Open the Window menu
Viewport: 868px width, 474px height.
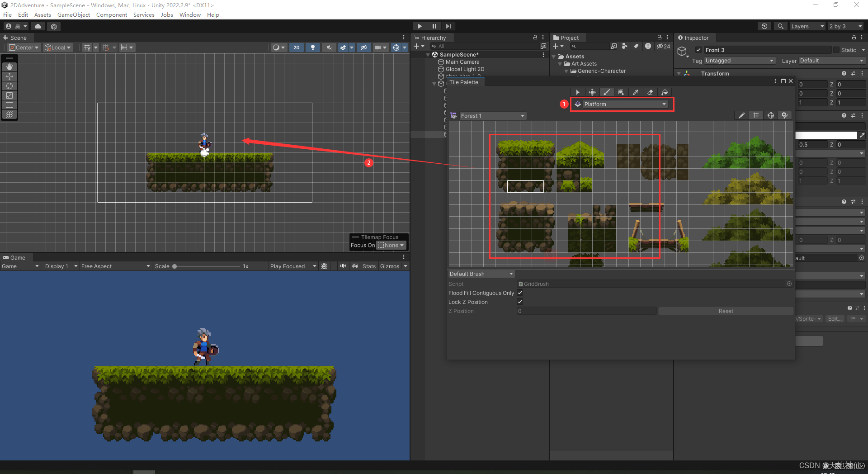[x=190, y=15]
